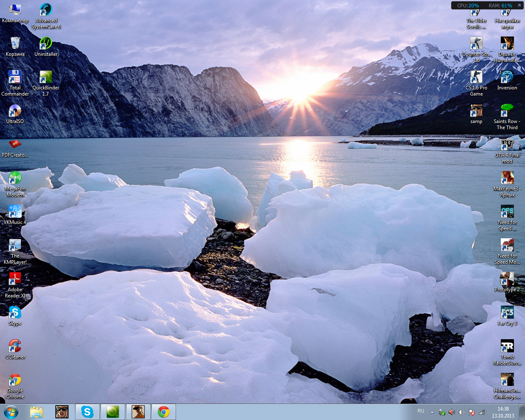Select the CCleaner desktop shortcut
Image resolution: width=525 pixels, height=420 pixels.
coord(15,349)
